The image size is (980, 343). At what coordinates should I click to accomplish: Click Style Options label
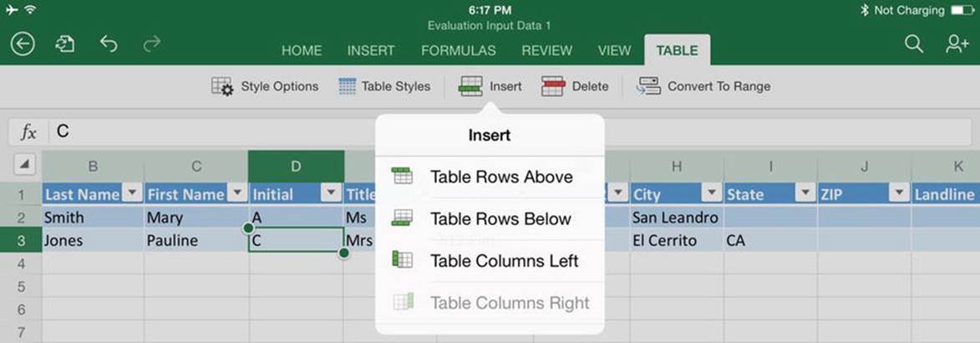pyautogui.click(x=280, y=86)
